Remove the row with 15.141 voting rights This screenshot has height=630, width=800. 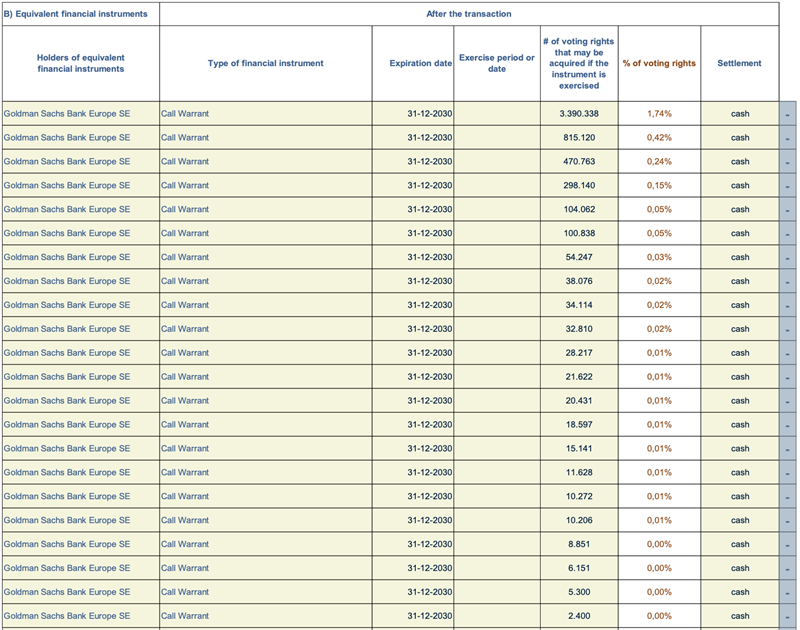pos(788,449)
